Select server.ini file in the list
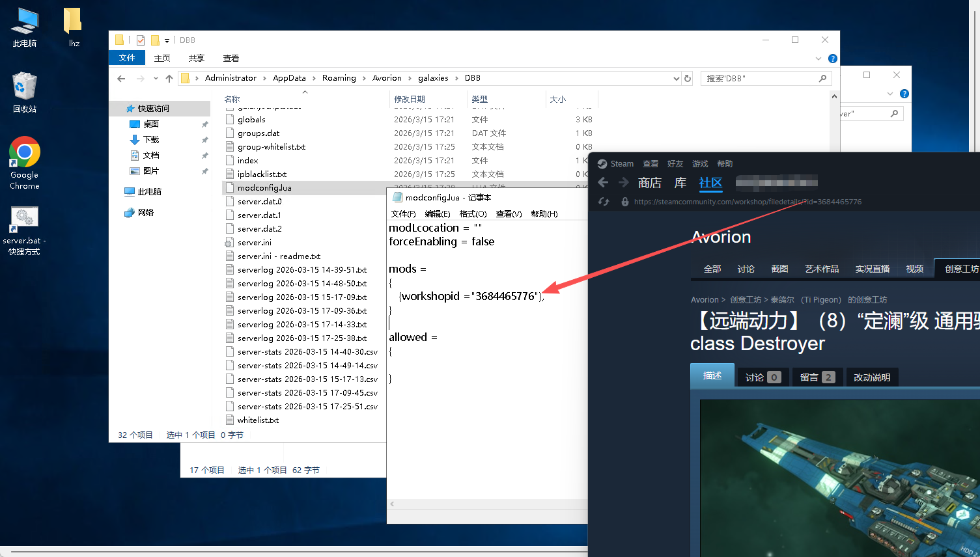 tap(254, 242)
